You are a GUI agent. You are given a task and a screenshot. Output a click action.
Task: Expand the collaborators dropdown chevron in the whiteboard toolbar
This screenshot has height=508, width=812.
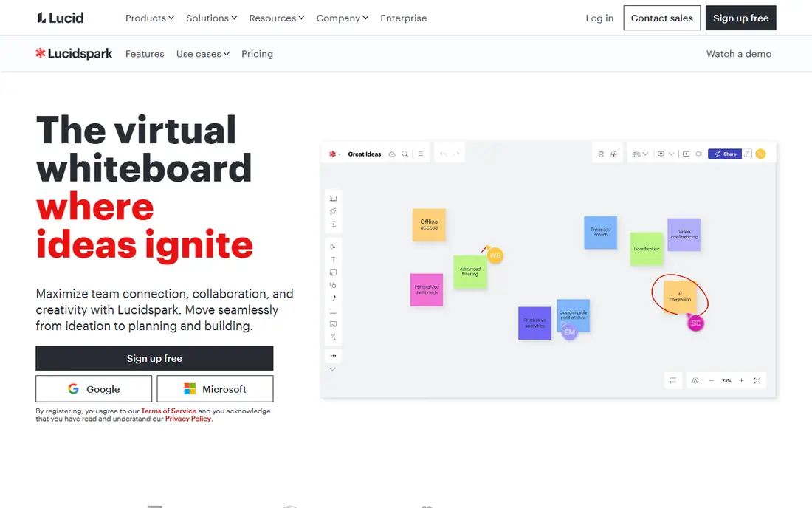(645, 154)
